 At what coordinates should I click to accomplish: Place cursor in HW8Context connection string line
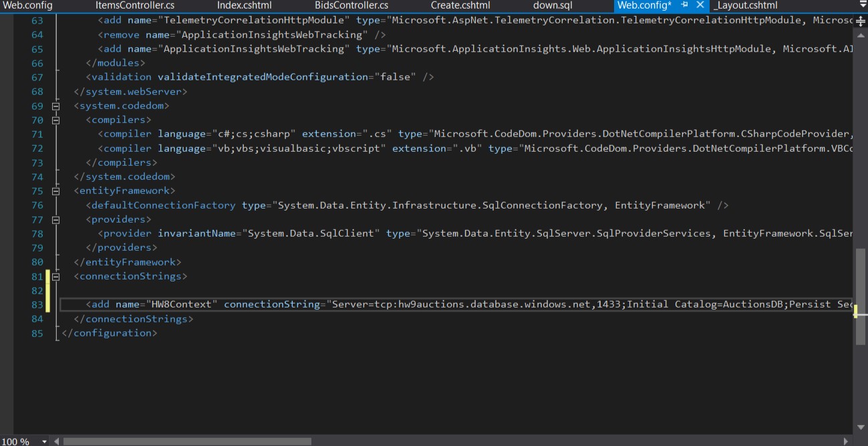(x=468, y=305)
